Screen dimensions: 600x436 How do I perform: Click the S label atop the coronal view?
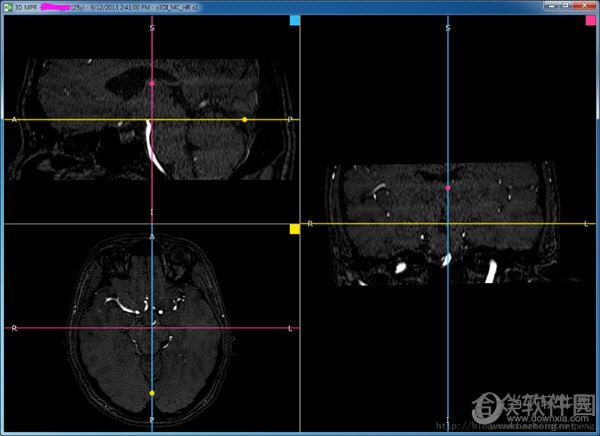pos(448,28)
